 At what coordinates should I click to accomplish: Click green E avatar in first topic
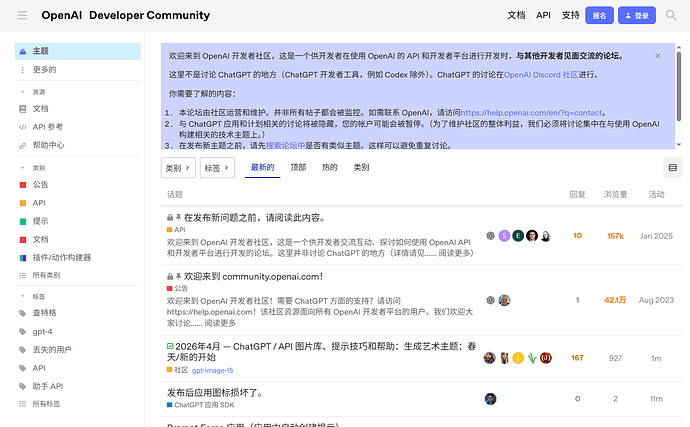click(x=518, y=236)
